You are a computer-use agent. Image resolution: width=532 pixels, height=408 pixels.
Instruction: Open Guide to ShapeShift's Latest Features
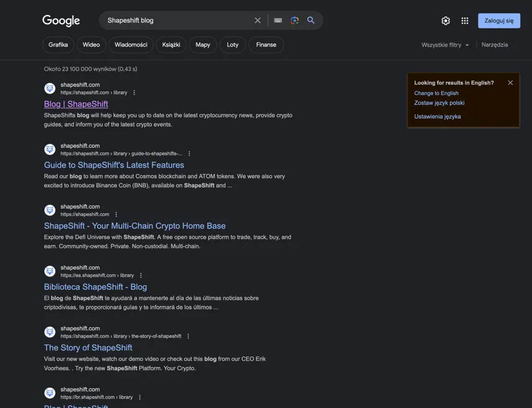click(114, 165)
